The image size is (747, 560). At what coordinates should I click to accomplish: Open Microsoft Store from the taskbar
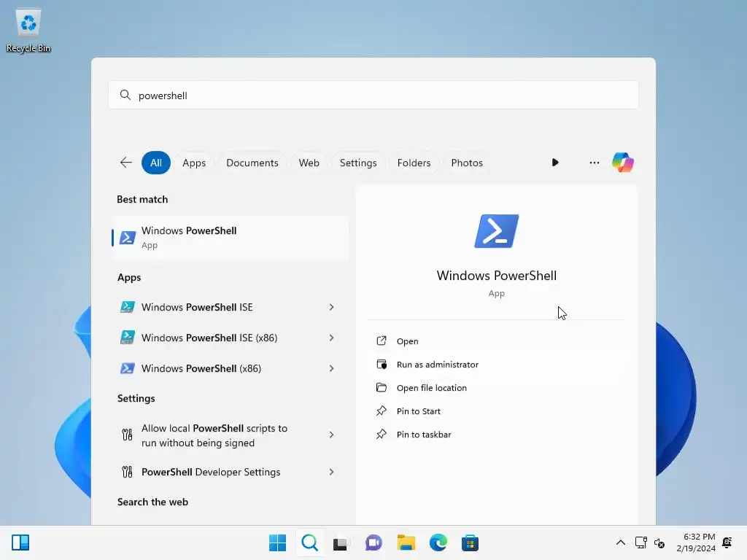tap(470, 542)
